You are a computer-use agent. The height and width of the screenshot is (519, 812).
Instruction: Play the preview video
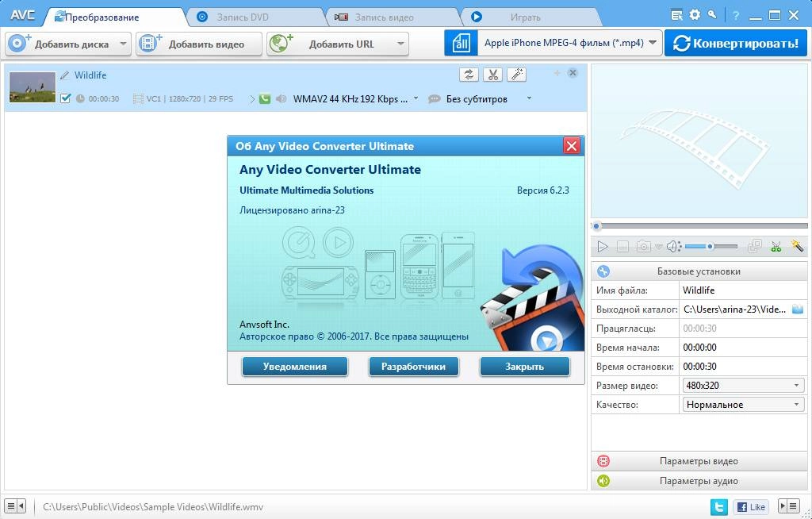603,247
